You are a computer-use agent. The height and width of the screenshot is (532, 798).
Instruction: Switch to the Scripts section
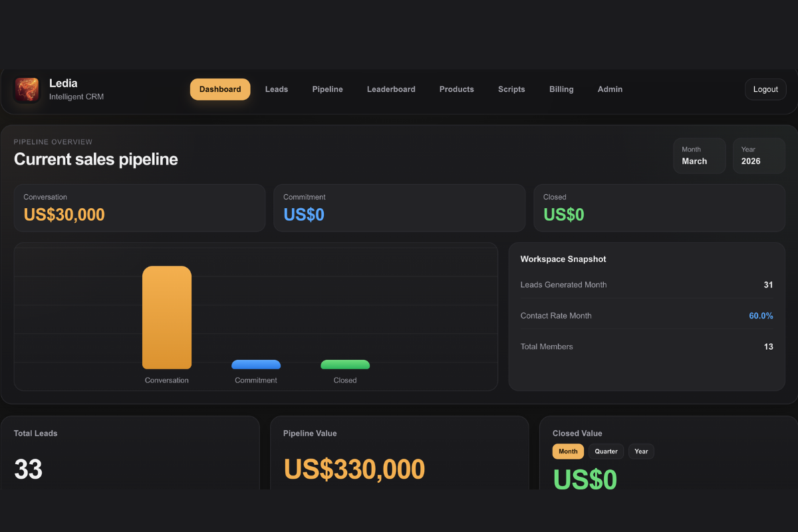(511, 89)
